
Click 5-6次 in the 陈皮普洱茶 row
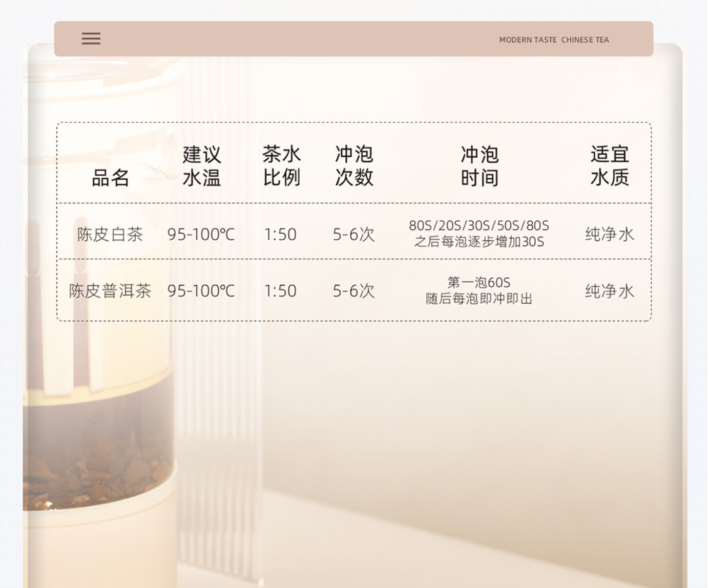pyautogui.click(x=354, y=291)
